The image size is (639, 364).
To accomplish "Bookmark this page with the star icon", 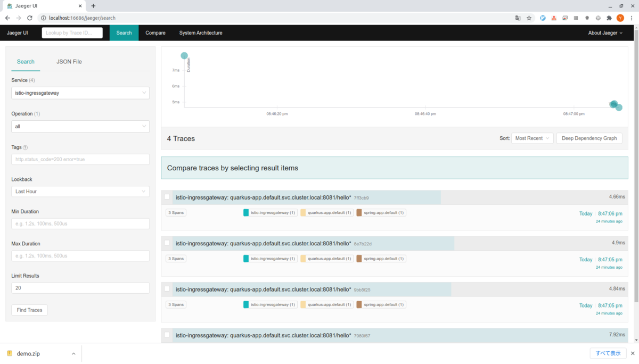I will tap(529, 18).
